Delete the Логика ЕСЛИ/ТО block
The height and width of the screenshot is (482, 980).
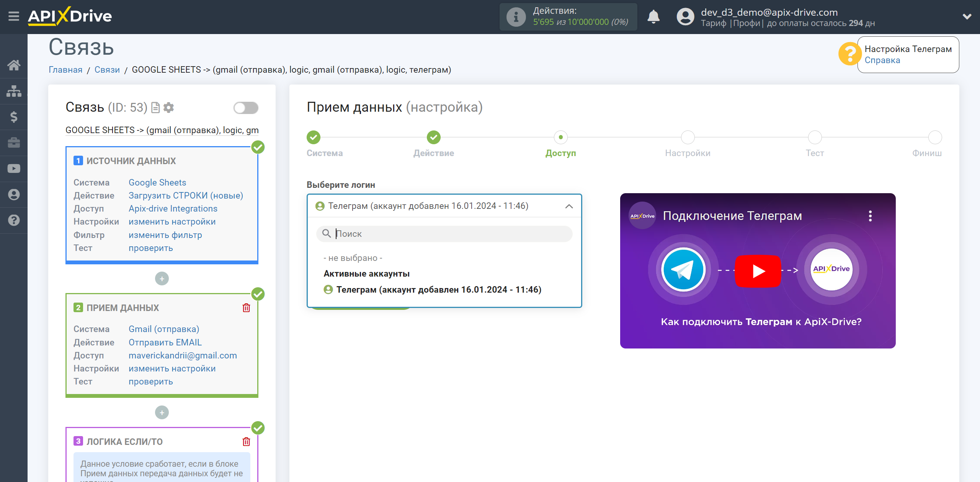pyautogui.click(x=246, y=441)
